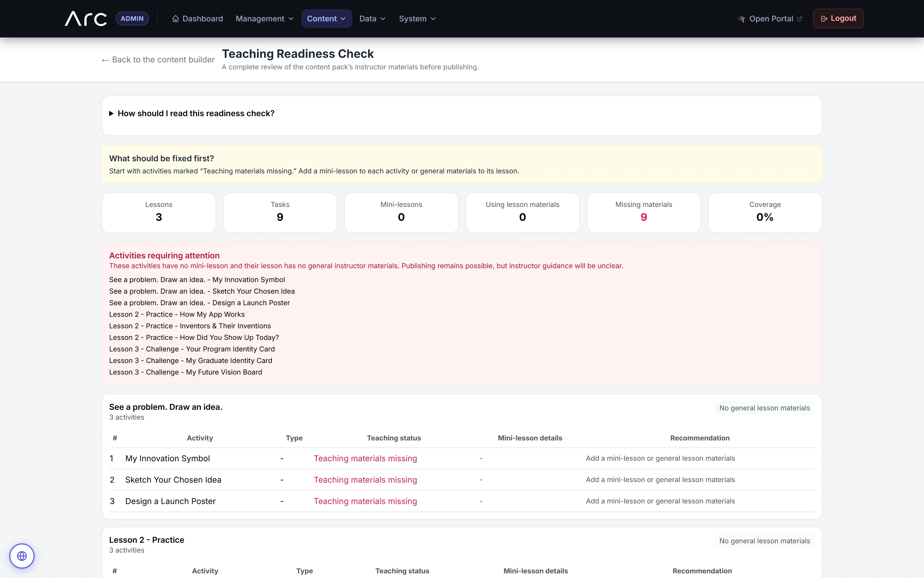Open the Data dropdown menu
The width and height of the screenshot is (924, 578).
(x=372, y=19)
